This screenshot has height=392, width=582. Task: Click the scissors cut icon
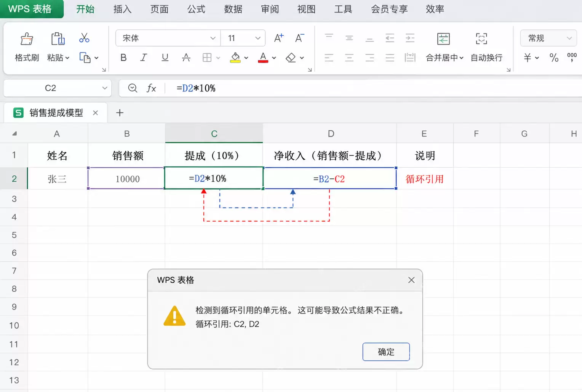point(84,38)
